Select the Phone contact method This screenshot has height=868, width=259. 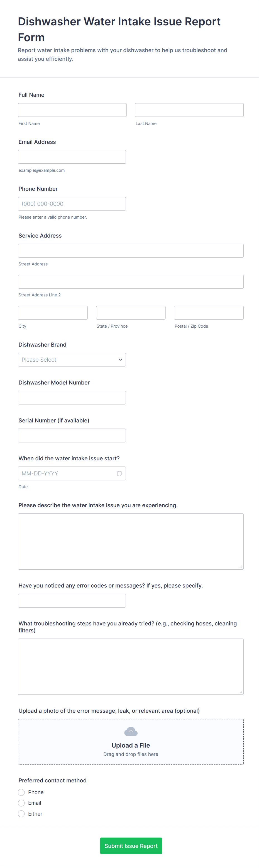point(21,792)
